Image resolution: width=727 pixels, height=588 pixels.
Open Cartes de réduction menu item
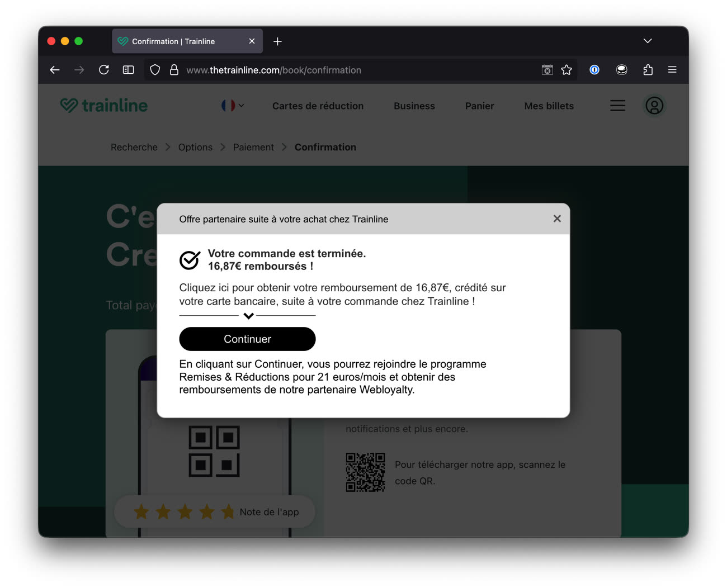[x=318, y=106]
